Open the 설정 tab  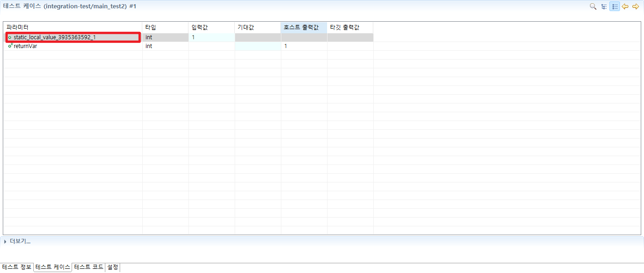point(113,267)
